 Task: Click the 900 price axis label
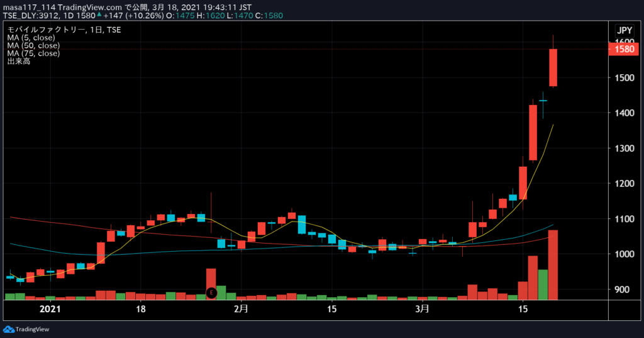(622, 290)
